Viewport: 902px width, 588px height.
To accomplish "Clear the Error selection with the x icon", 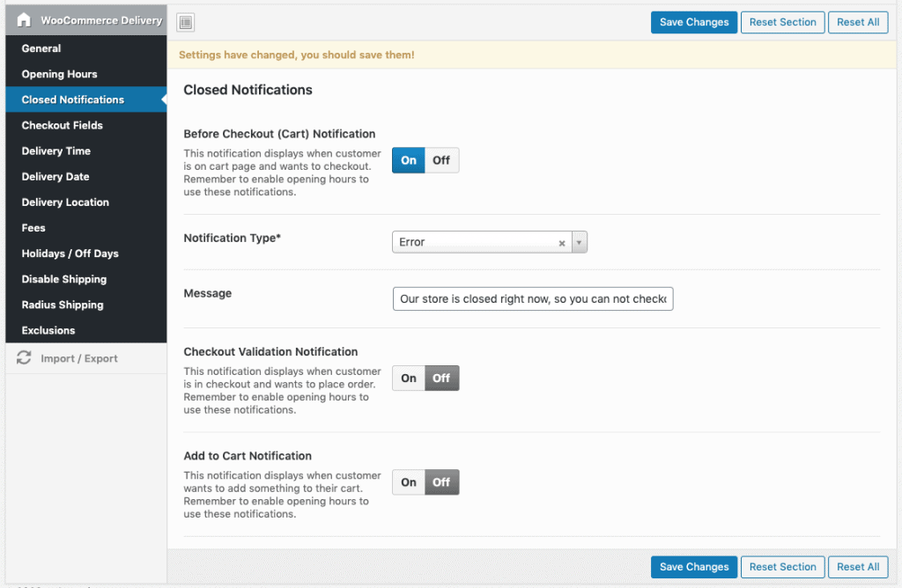I will point(562,243).
